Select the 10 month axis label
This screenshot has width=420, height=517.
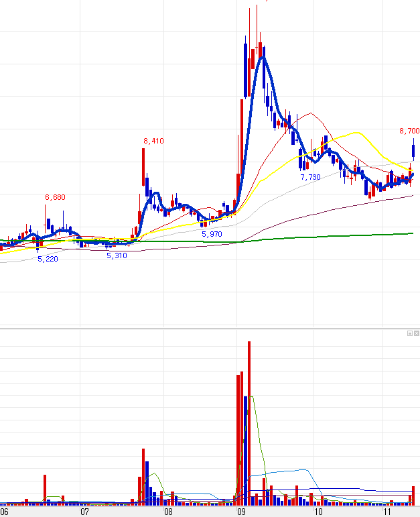(x=318, y=512)
